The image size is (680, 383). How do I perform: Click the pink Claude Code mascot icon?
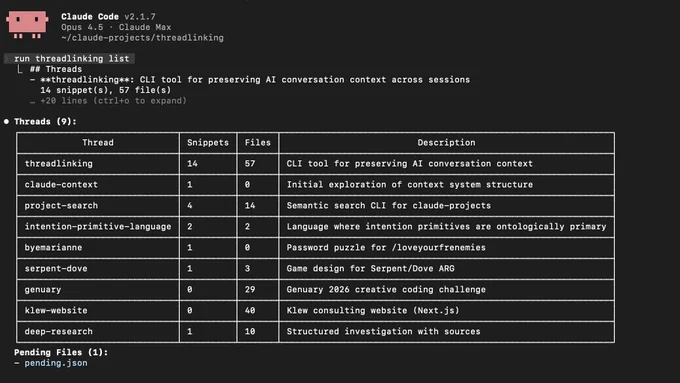[x=27, y=25]
